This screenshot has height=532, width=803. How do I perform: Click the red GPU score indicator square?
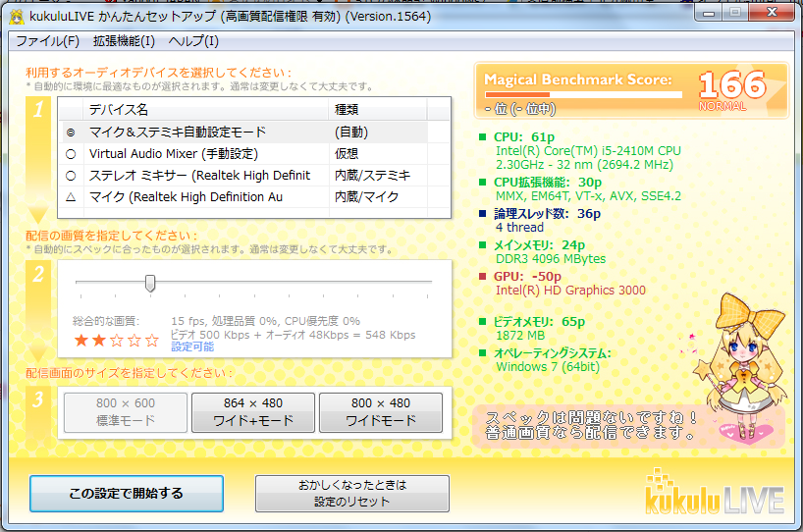(483, 277)
